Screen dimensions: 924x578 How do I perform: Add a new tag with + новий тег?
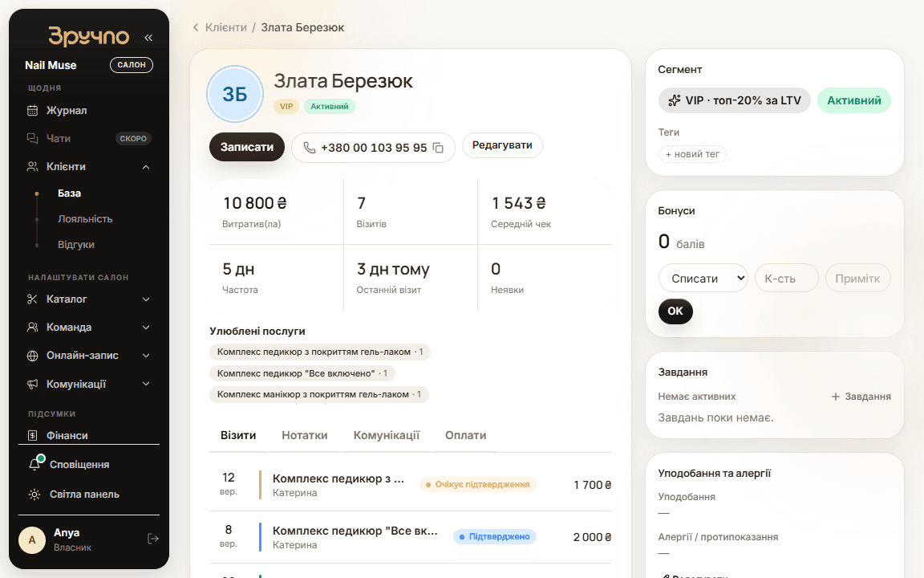[x=692, y=154]
